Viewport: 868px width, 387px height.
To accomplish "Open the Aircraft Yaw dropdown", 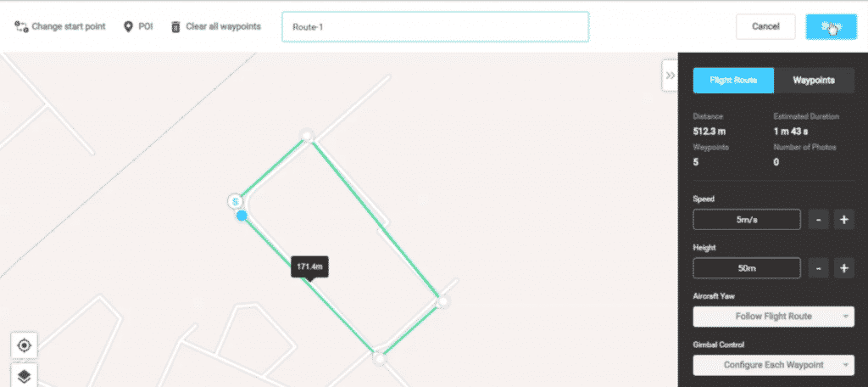I will 772,317.
